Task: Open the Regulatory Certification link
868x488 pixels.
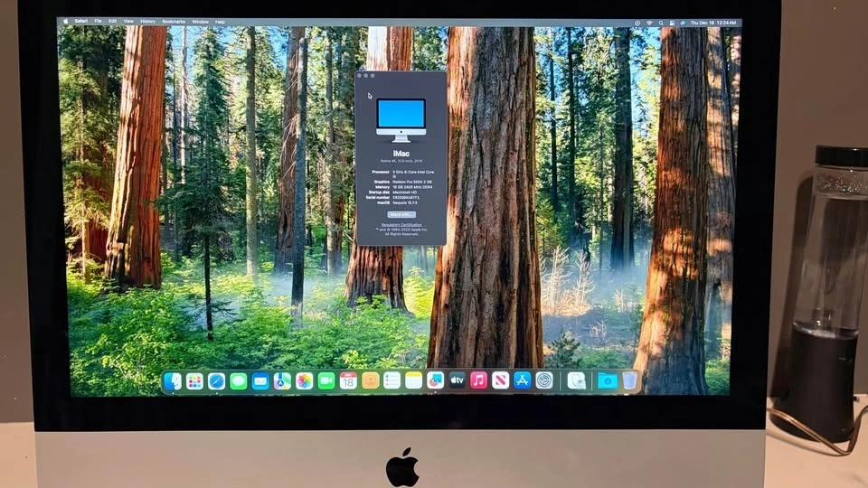Action: 401,224
